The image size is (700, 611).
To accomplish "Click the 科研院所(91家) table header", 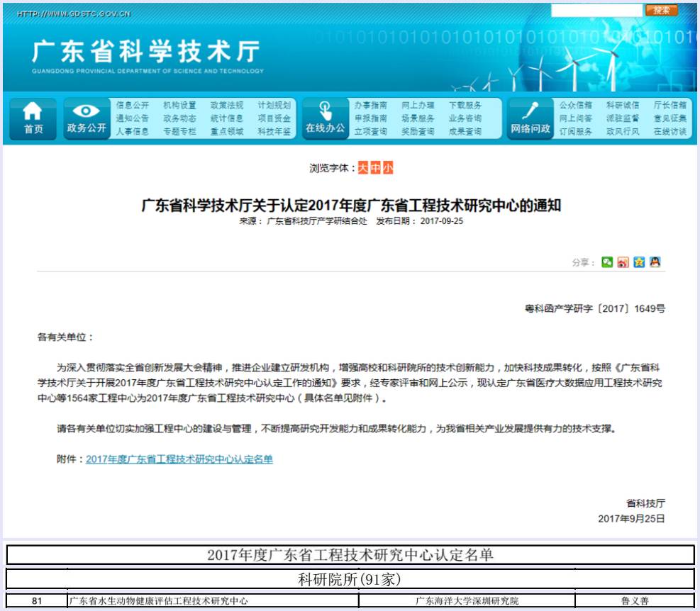I will pos(350,579).
